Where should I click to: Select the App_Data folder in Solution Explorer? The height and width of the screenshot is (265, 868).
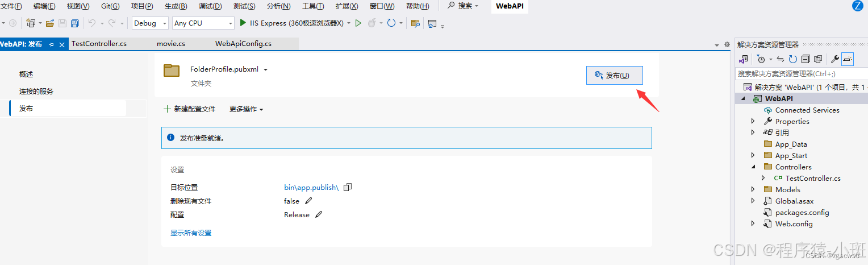(791, 144)
